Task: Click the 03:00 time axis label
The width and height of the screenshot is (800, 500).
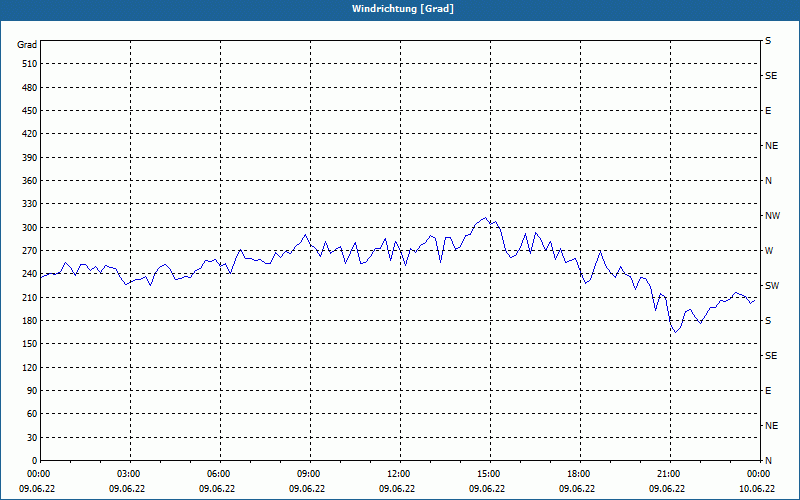Action: pos(131,474)
